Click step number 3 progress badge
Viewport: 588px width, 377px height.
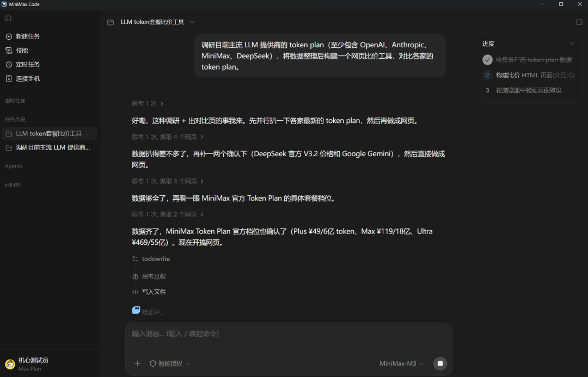tap(487, 90)
